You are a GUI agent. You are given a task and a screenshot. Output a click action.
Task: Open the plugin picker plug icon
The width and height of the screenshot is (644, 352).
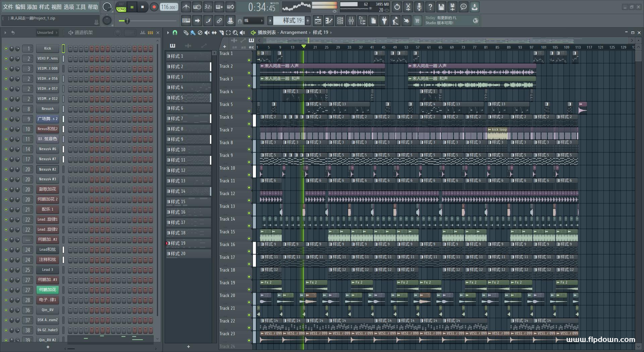click(384, 21)
